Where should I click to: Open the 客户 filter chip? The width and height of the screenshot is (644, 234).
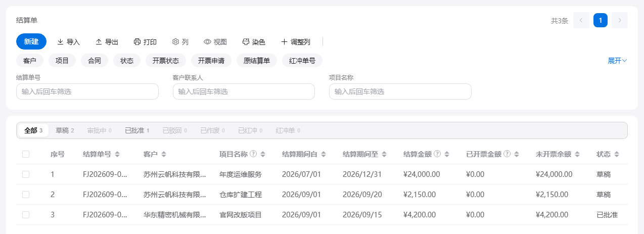coord(30,61)
